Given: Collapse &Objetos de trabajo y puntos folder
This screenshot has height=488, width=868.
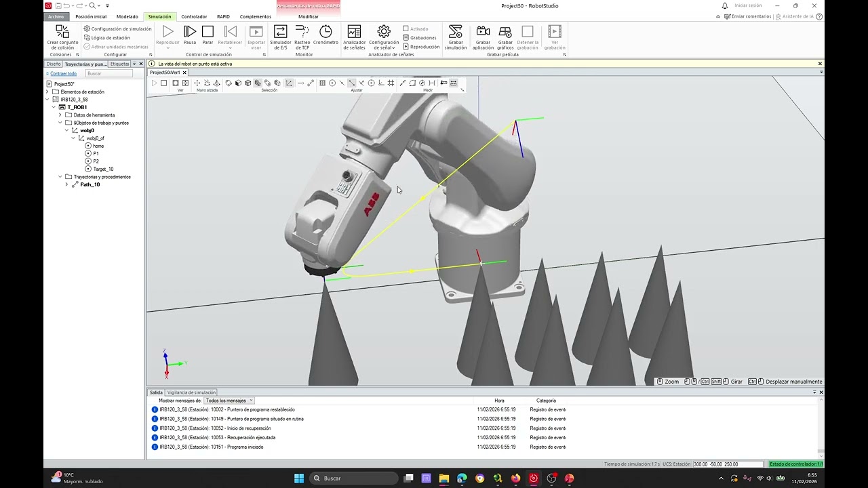Looking at the screenshot, I should coord(60,123).
